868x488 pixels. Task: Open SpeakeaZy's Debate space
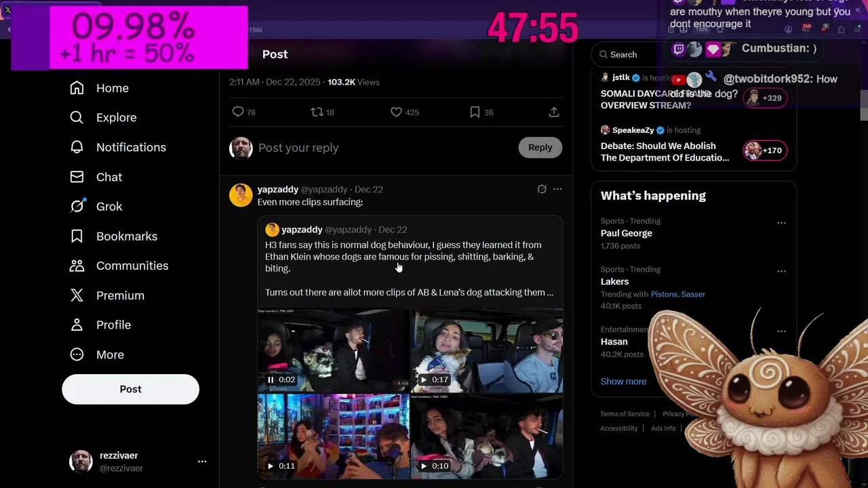pyautogui.click(x=665, y=152)
